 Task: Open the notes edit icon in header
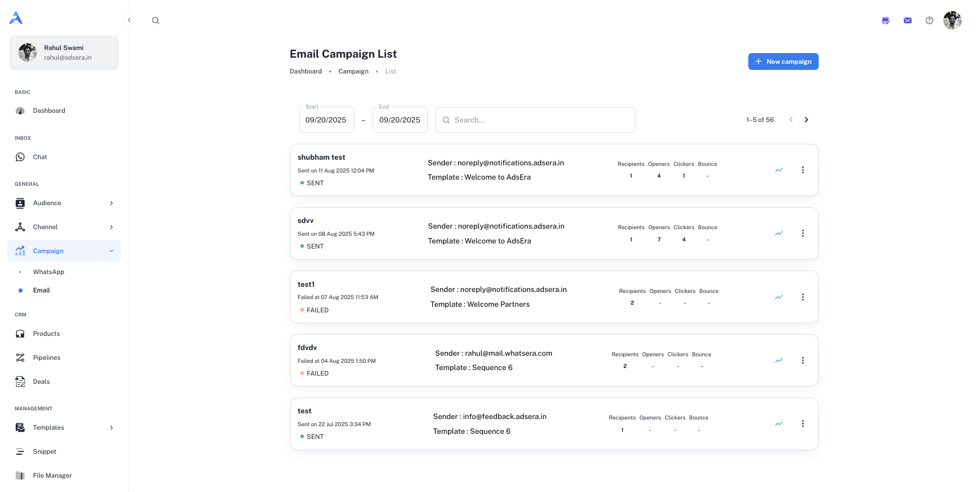pos(886,20)
